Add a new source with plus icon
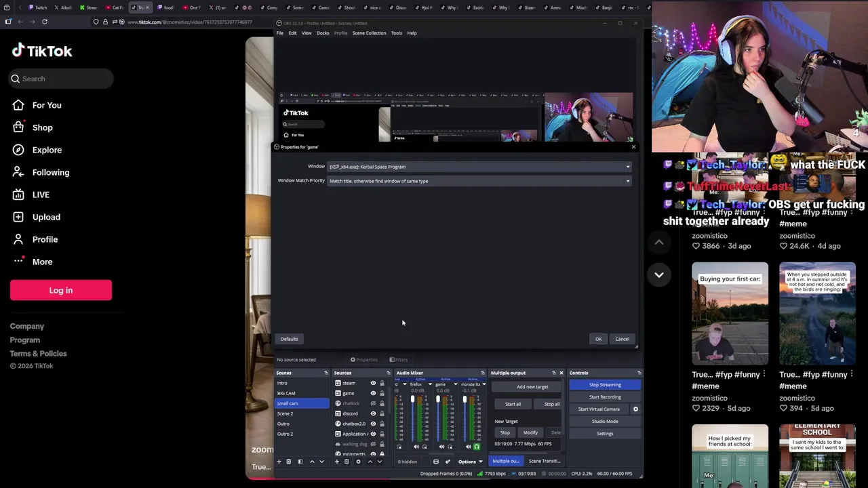This screenshot has width=868, height=488. point(337,462)
